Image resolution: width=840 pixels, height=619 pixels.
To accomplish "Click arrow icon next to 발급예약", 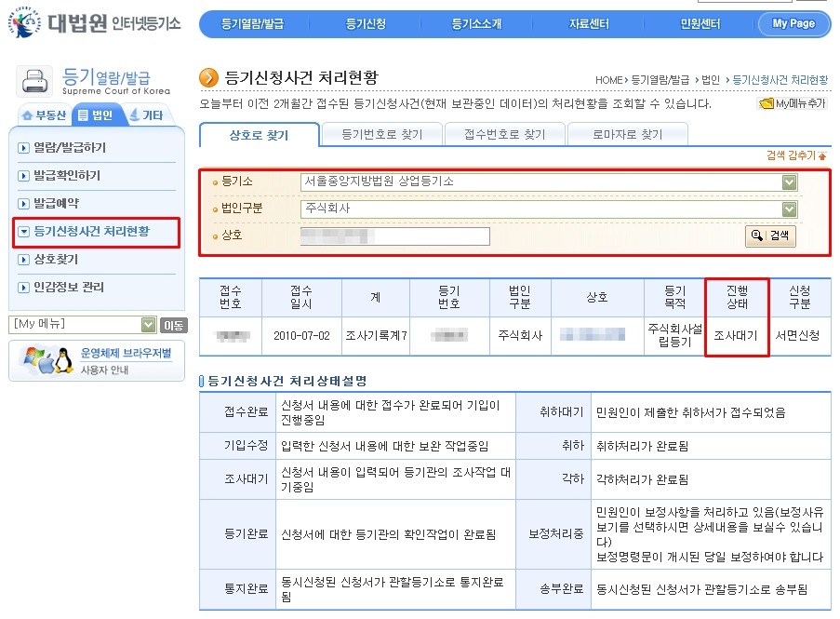I will point(23,204).
